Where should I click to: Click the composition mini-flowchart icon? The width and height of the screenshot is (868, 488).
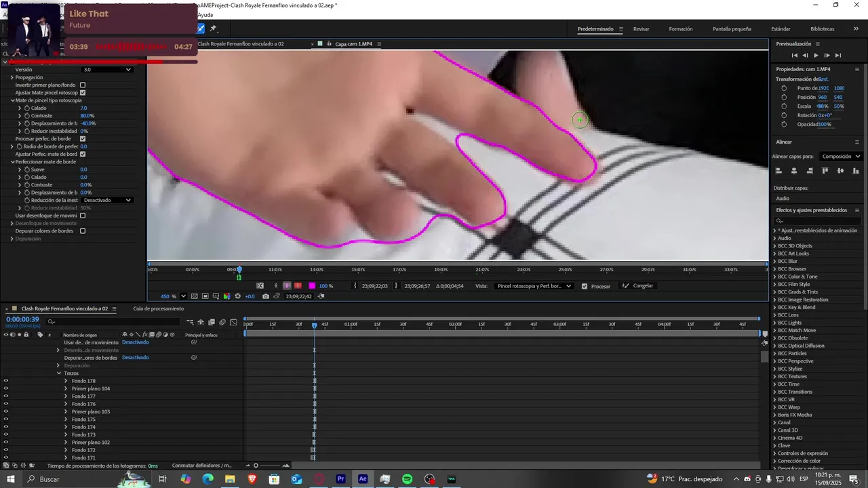(190, 322)
